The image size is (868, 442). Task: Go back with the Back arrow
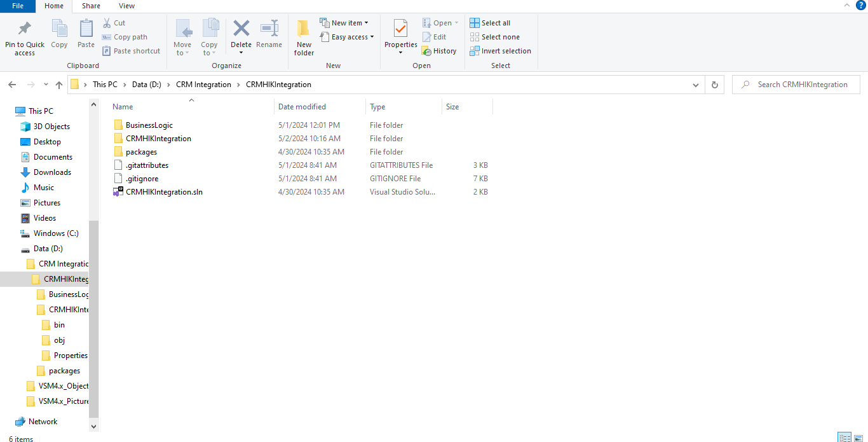(x=12, y=85)
